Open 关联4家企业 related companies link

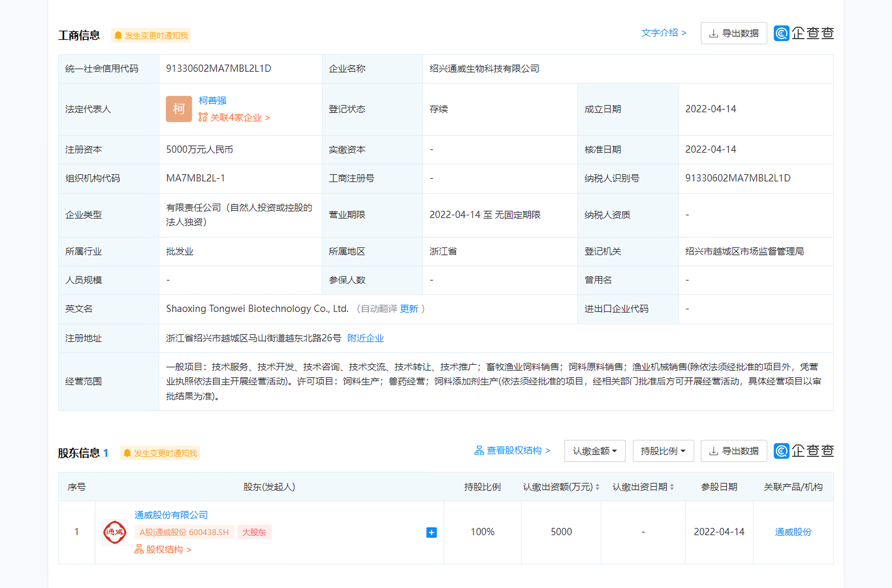(234, 117)
